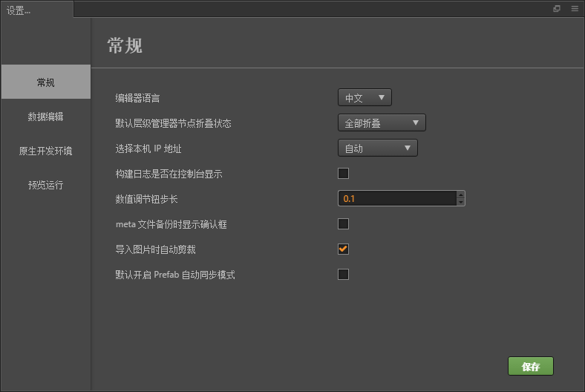Go to the 原生开发环境 tab

(x=45, y=151)
